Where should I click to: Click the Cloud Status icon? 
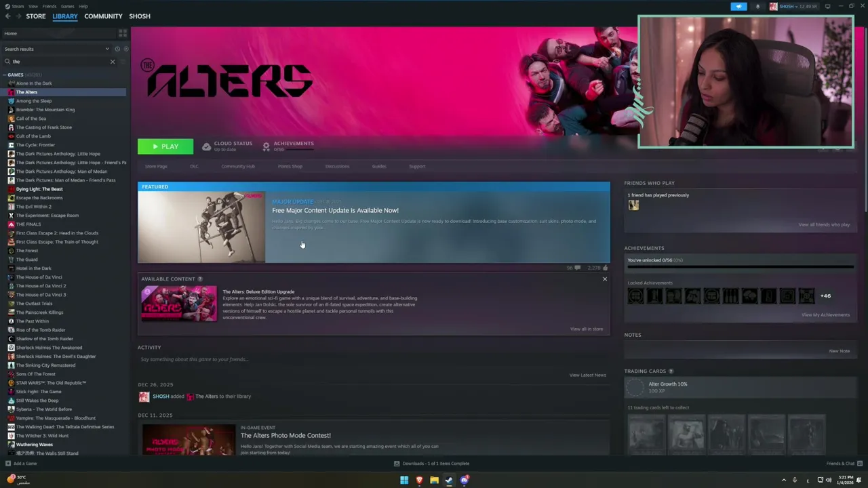(x=206, y=146)
